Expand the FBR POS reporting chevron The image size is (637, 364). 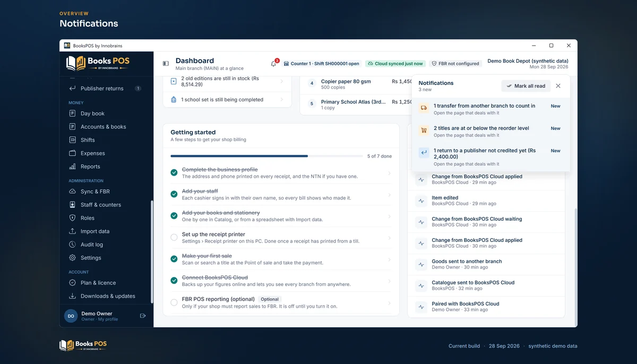(389, 303)
